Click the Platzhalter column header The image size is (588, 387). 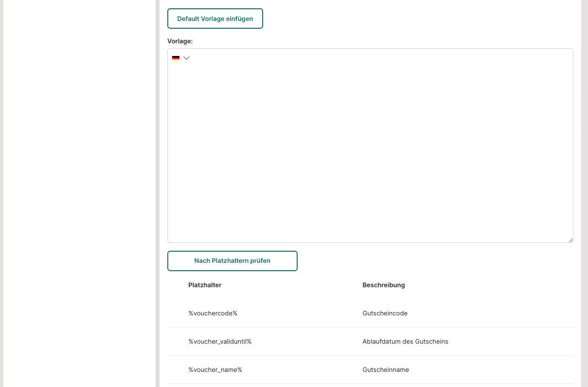coord(205,285)
